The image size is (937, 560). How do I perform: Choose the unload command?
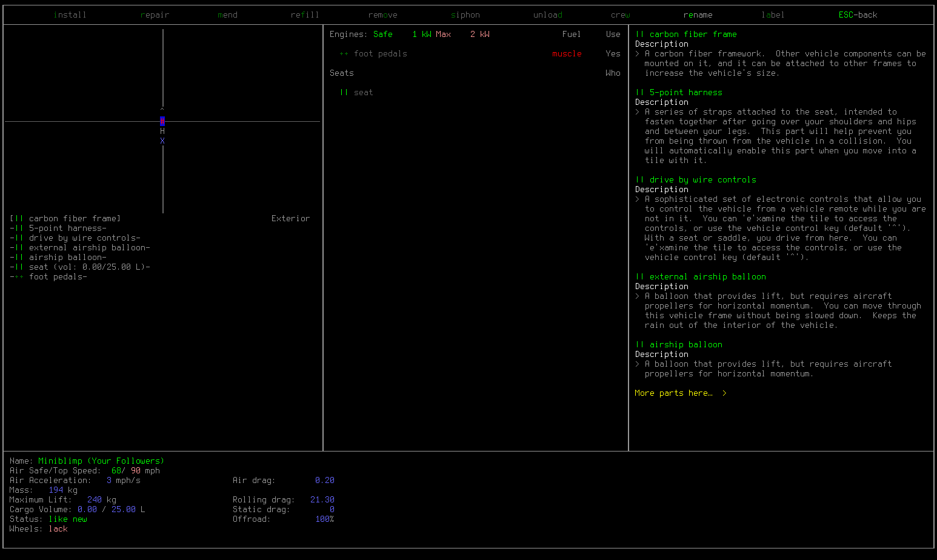pyautogui.click(x=547, y=15)
